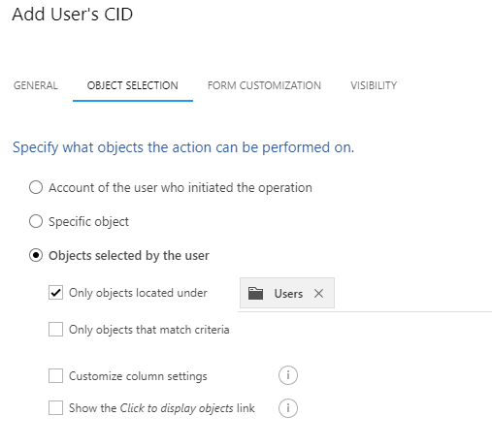The height and width of the screenshot is (448, 492).
Task: Select Account of the user who initiated option
Action: [x=36, y=187]
